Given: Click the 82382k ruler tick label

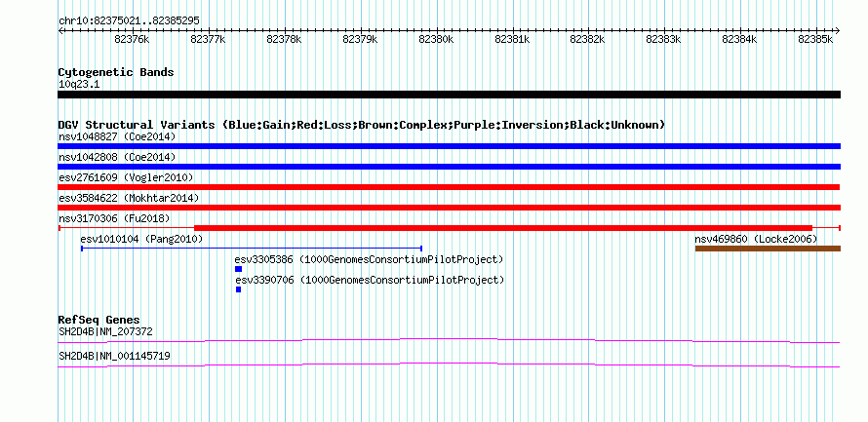Looking at the screenshot, I should [588, 39].
